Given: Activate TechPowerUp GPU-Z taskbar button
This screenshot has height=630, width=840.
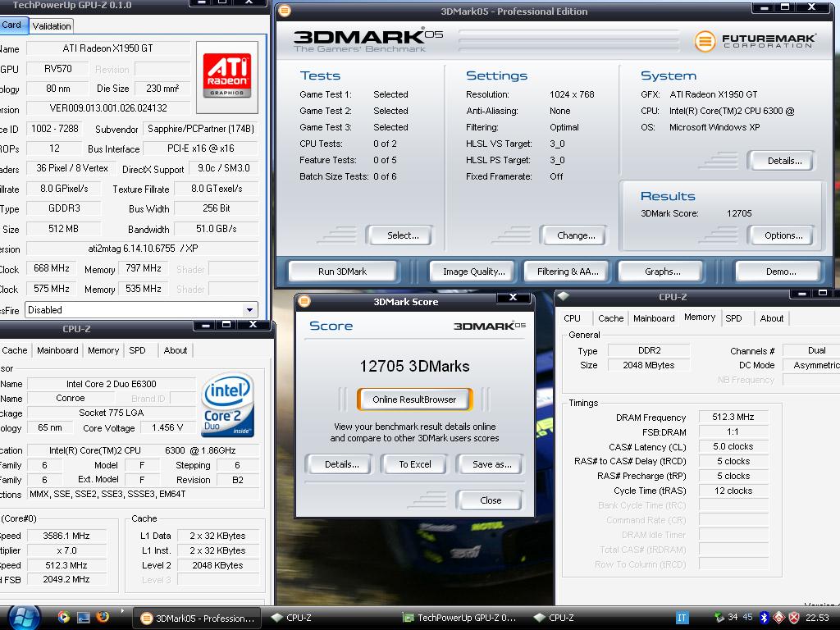Looking at the screenshot, I should 459,618.
